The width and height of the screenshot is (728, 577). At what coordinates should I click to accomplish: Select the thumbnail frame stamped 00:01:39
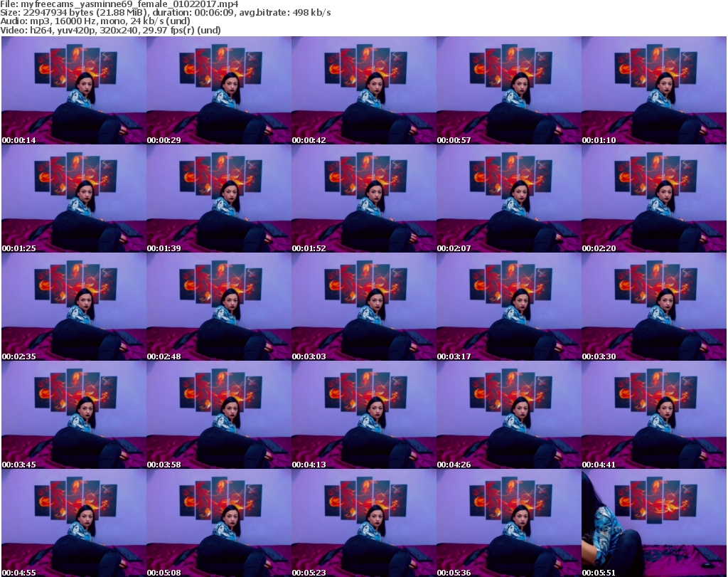click(x=219, y=198)
